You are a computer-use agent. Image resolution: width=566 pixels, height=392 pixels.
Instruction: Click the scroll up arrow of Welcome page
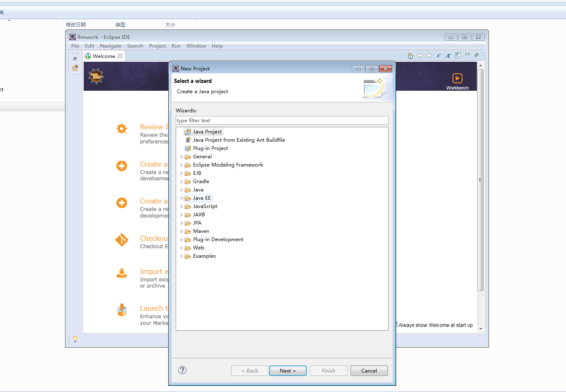pyautogui.click(x=481, y=65)
